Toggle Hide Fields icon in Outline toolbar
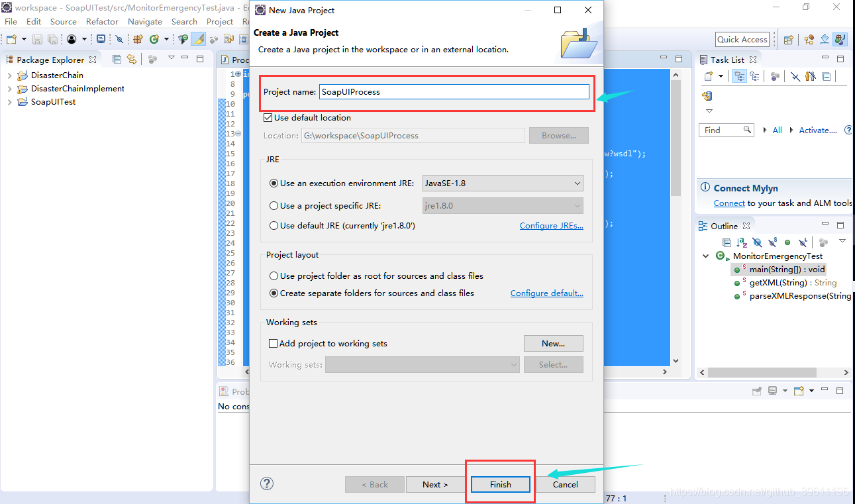 (x=757, y=242)
